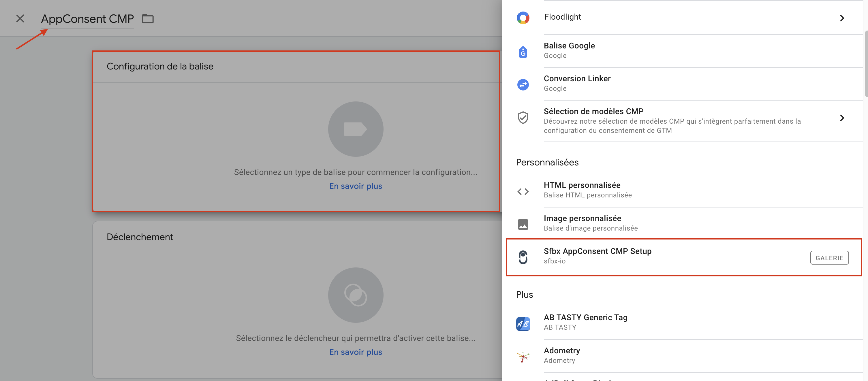Viewport: 868px width, 381px height.
Task: Click the Adometry logo icon
Action: pyautogui.click(x=523, y=357)
